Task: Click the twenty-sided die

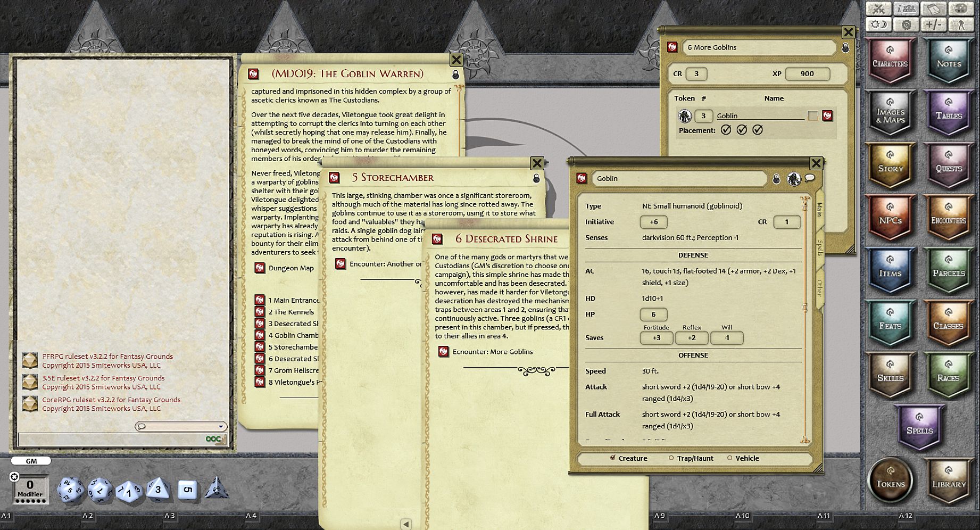Action: 71,490
